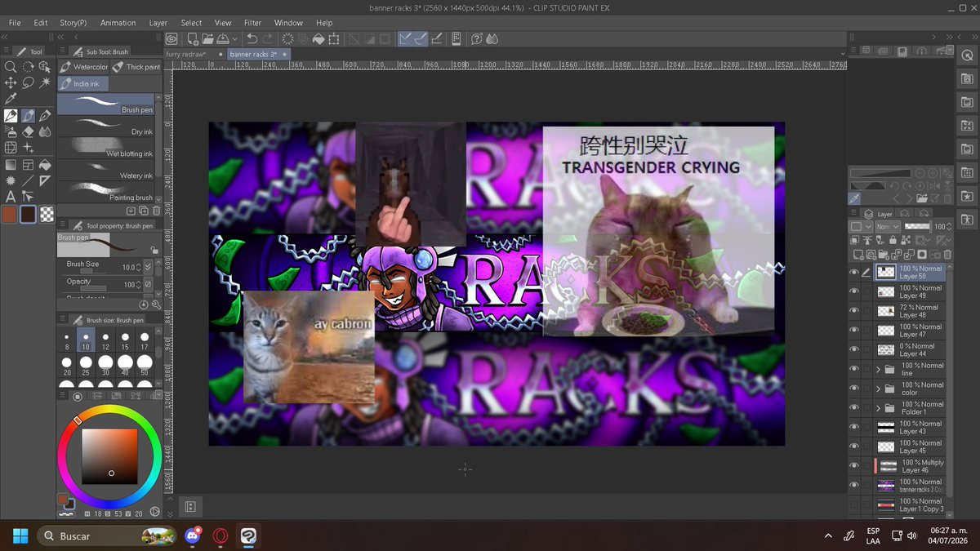Select the Eraser tool
This screenshot has width=980, height=551.
[x=28, y=131]
